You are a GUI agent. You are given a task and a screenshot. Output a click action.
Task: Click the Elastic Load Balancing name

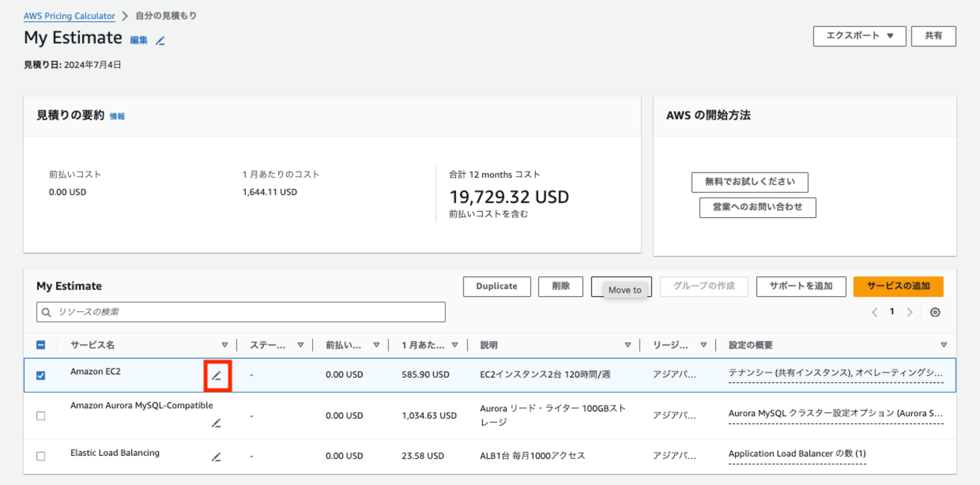(115, 453)
